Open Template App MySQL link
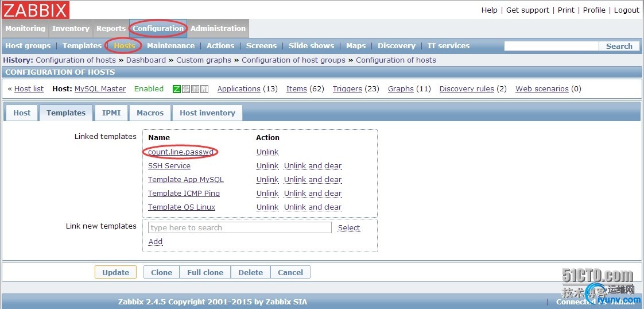644x309 pixels. click(185, 180)
